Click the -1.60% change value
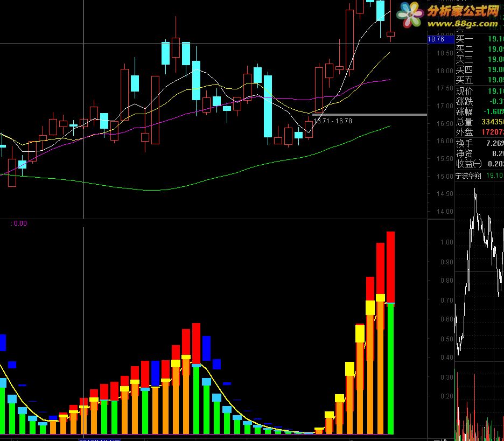 tap(494, 111)
